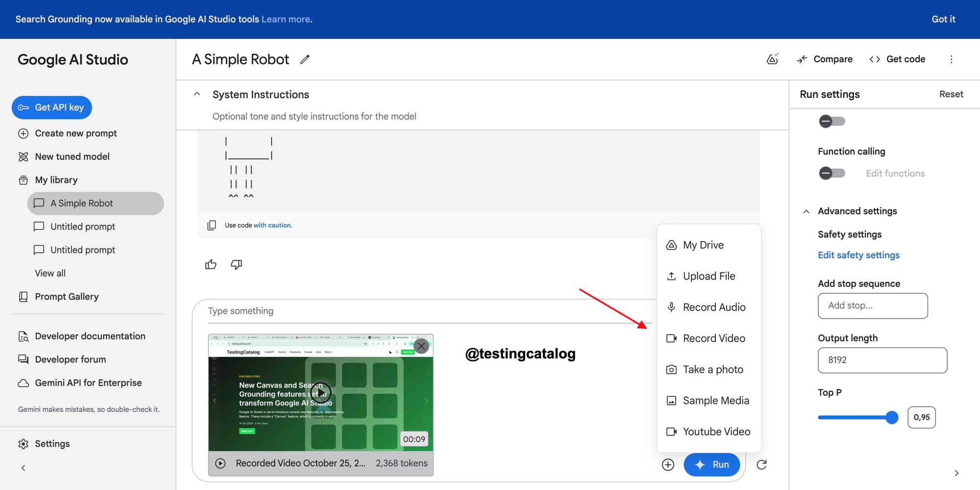Open Settings in the sidebar
The width and height of the screenshot is (980, 490).
click(x=44, y=444)
